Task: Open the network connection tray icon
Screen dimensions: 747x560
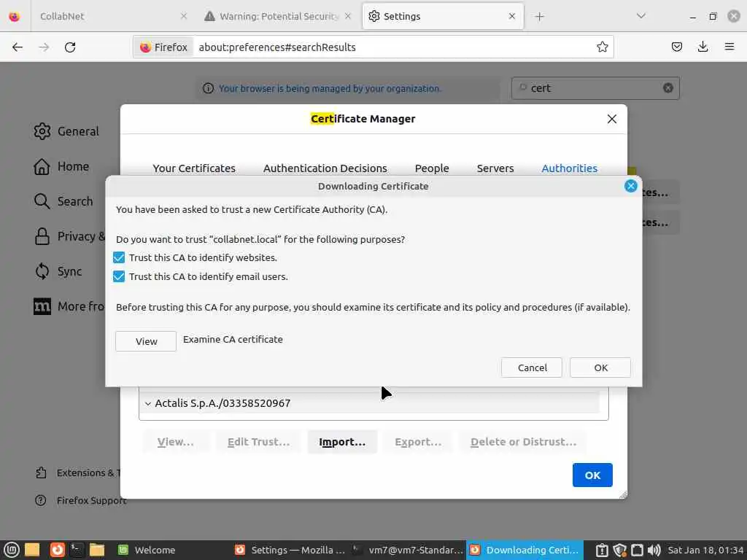Action: [x=637, y=550]
